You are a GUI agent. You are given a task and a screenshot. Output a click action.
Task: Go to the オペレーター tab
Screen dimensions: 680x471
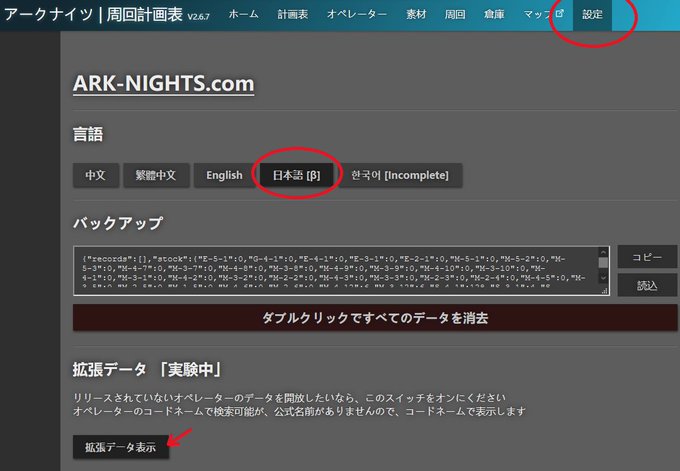point(356,14)
